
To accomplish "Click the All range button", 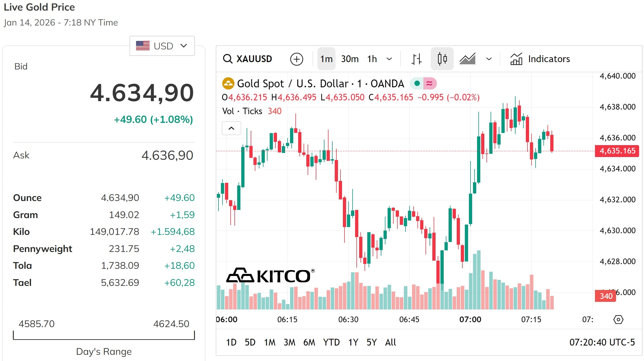I will coord(390,342).
